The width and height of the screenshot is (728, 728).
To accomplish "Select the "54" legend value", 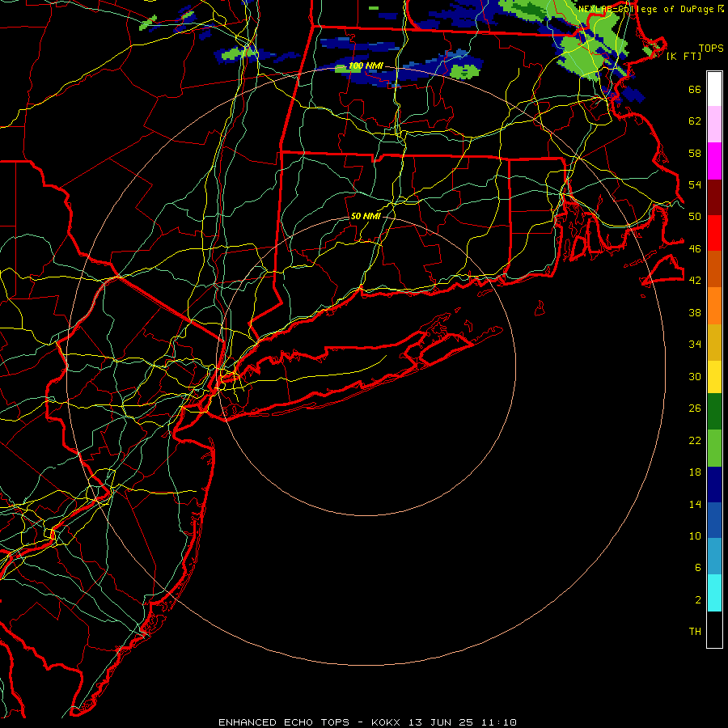I will [x=695, y=184].
